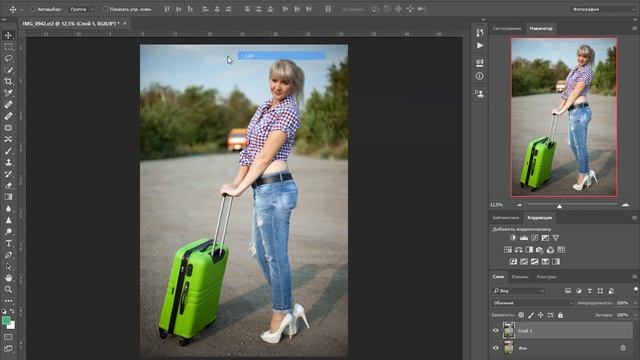Image resolution: width=640 pixels, height=360 pixels.
Task: Select the Eyedropper tool
Action: pos(8,93)
